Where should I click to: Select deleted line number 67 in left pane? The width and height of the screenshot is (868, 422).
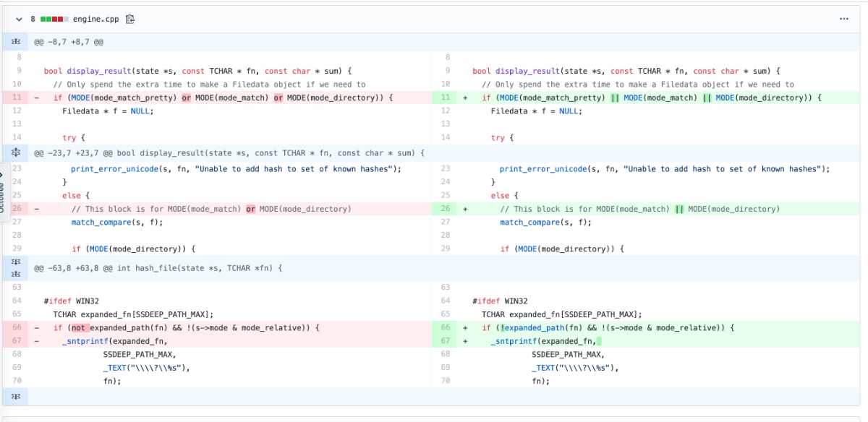(16, 341)
